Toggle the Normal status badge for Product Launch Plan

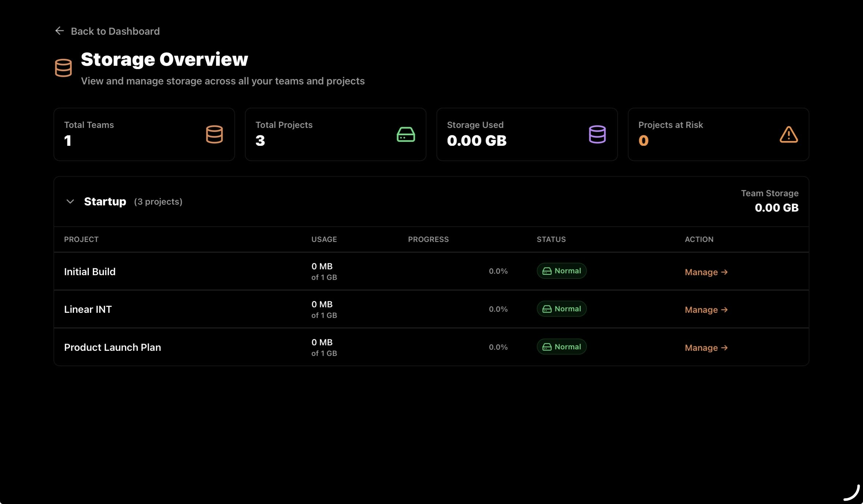coord(561,346)
